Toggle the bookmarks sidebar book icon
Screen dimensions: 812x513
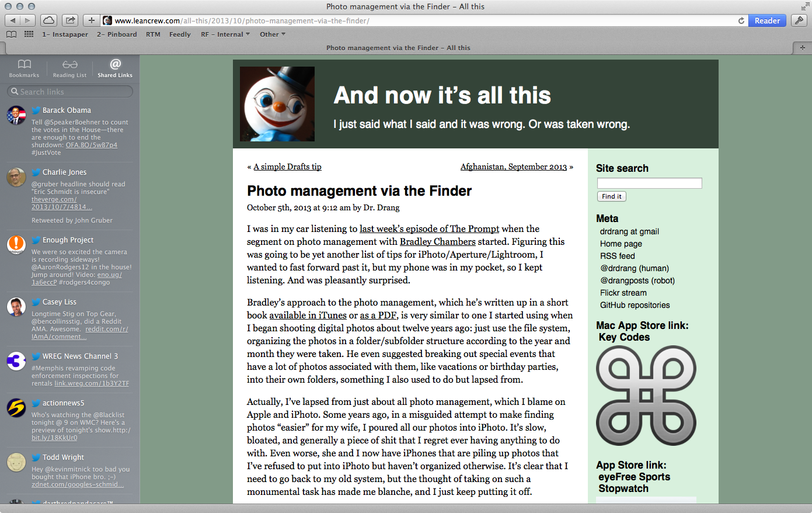11,34
